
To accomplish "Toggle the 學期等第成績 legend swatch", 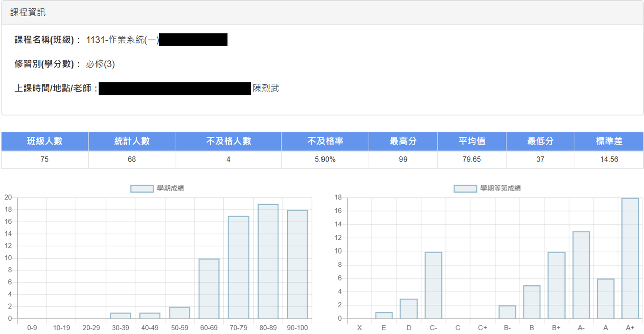I will coord(466,189).
